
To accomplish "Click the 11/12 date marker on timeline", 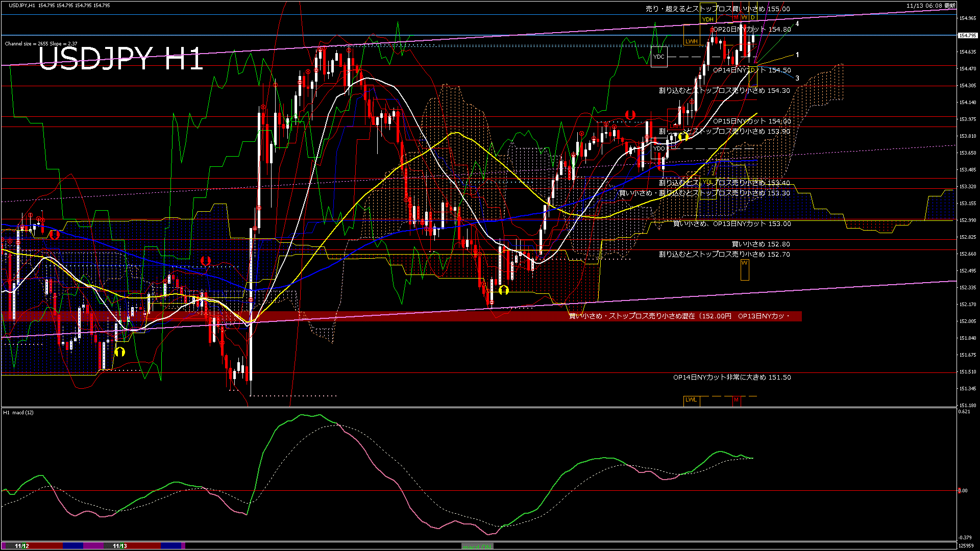I will [21, 546].
